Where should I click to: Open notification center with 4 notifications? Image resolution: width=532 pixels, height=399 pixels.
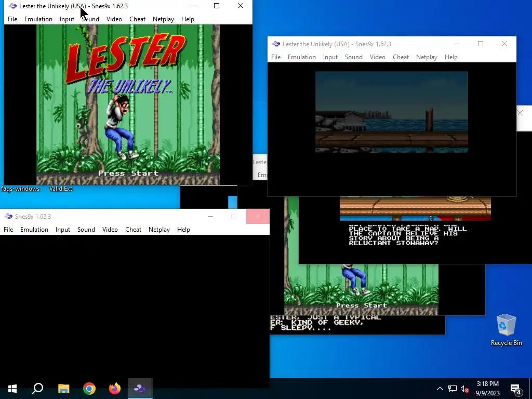[516, 389]
